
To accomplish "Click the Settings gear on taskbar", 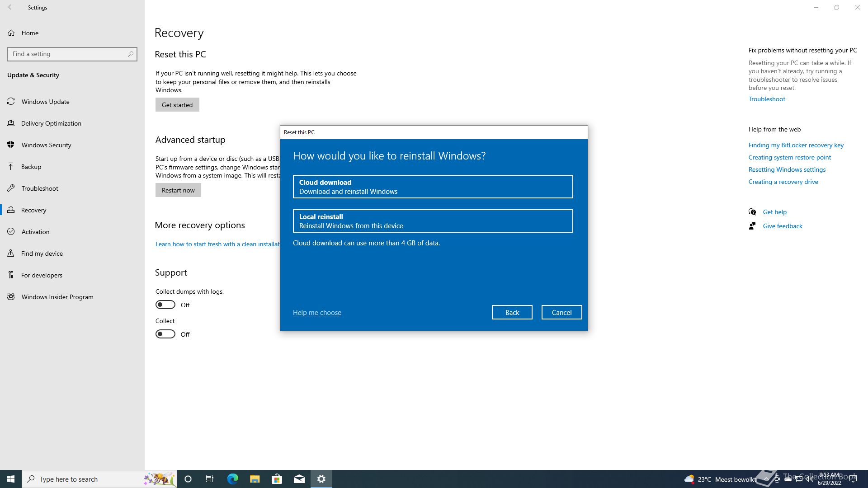I will click(321, 479).
